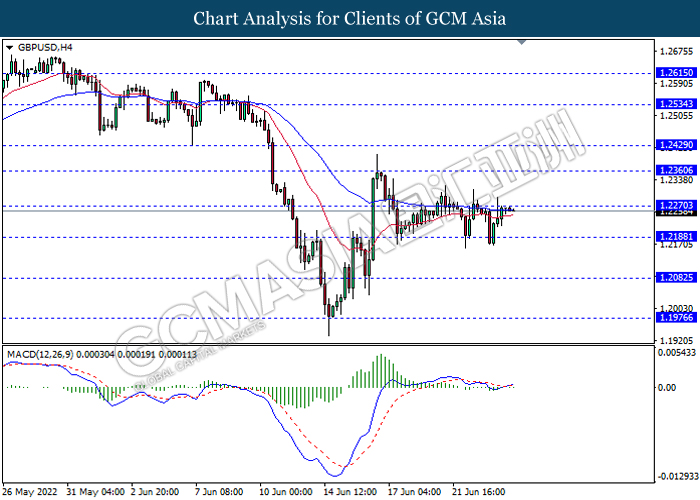Select the 1.25343 price level label

click(676, 104)
